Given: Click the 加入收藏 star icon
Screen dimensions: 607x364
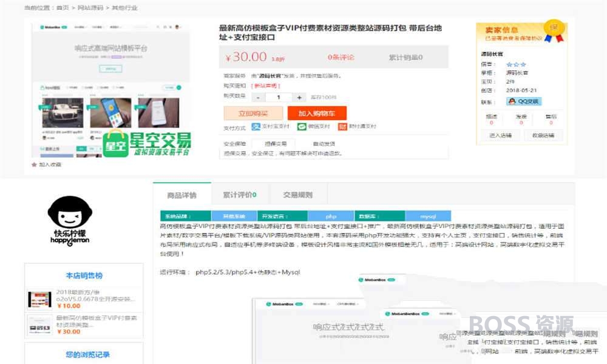Looking at the screenshot, I should click(x=34, y=165).
